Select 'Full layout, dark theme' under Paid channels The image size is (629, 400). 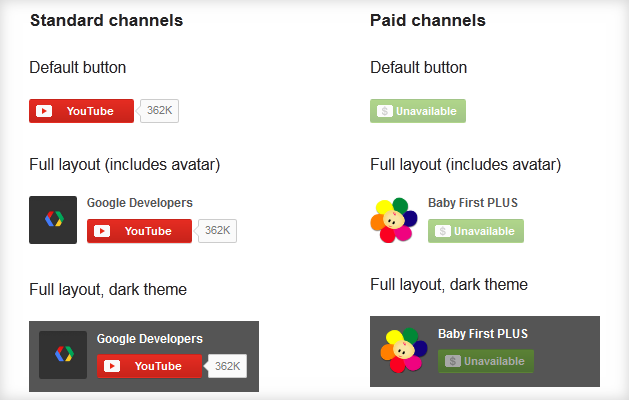(449, 284)
